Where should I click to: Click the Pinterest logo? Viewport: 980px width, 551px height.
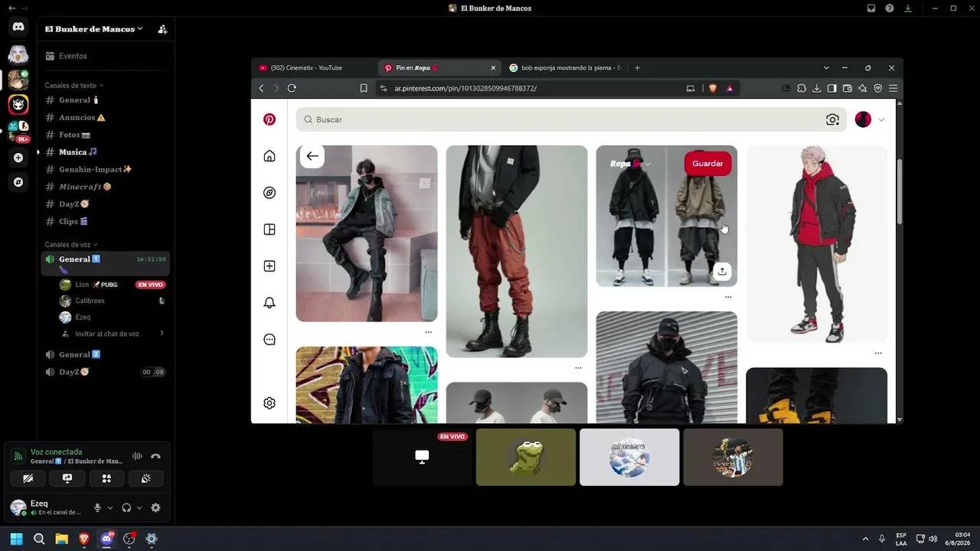[x=269, y=119]
